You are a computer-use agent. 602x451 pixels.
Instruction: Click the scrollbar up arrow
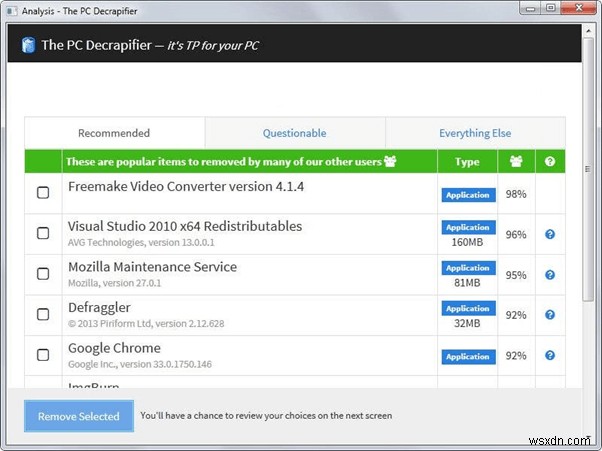588,31
